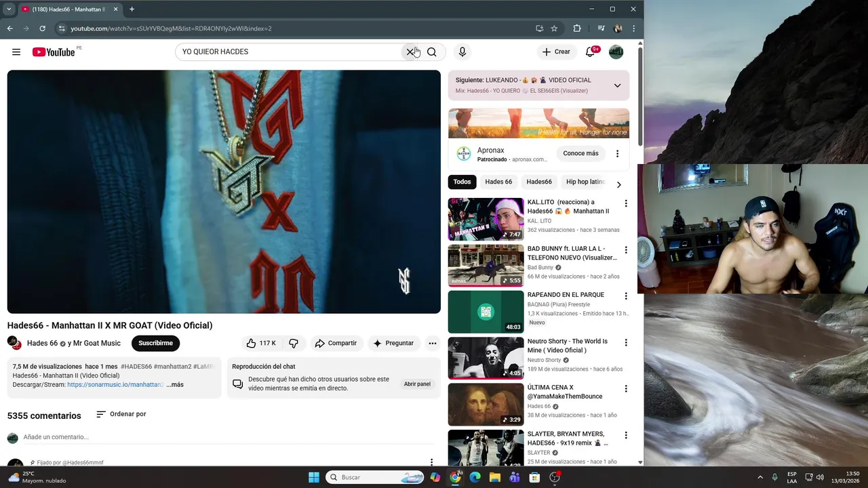Screen dimensions: 868x488
Task: Subscribe with the Suscribirme button
Action: point(155,343)
